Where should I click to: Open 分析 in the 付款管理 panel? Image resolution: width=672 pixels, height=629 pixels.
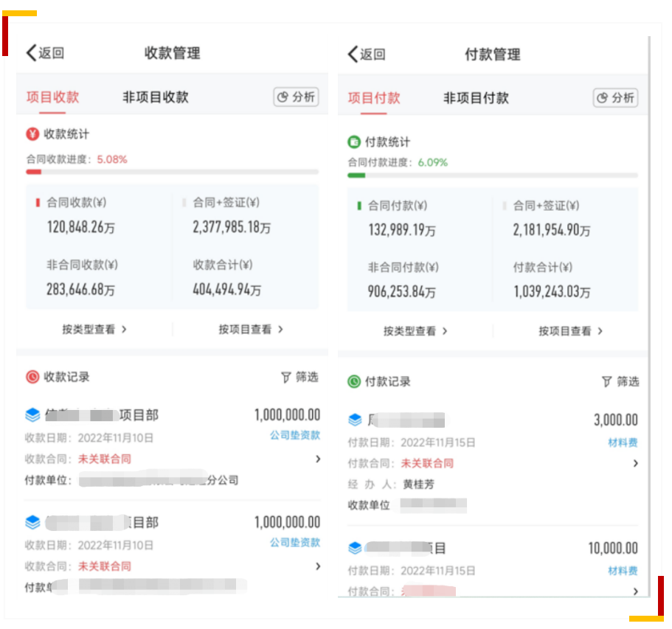[x=616, y=98]
